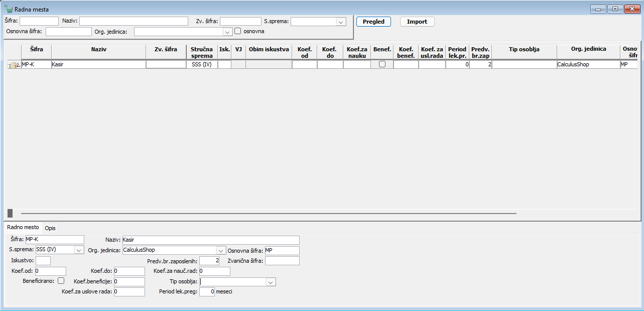Click the Koef.za uslove rada field

pos(129,292)
